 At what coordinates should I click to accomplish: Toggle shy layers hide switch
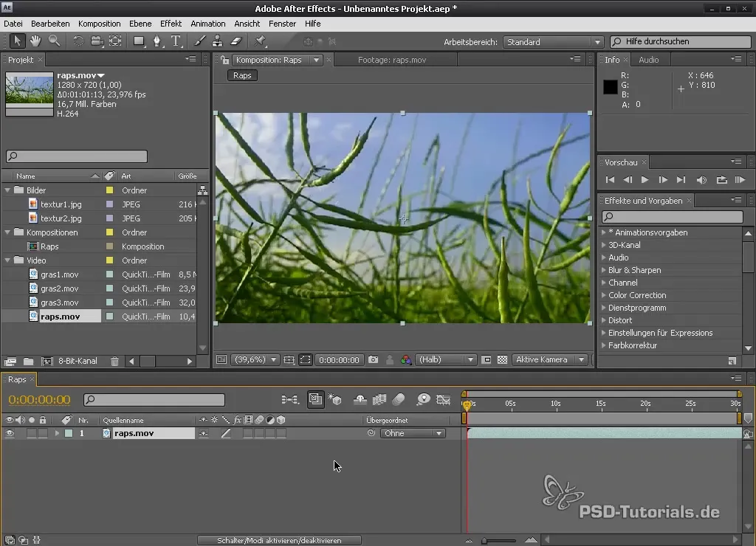[360, 399]
